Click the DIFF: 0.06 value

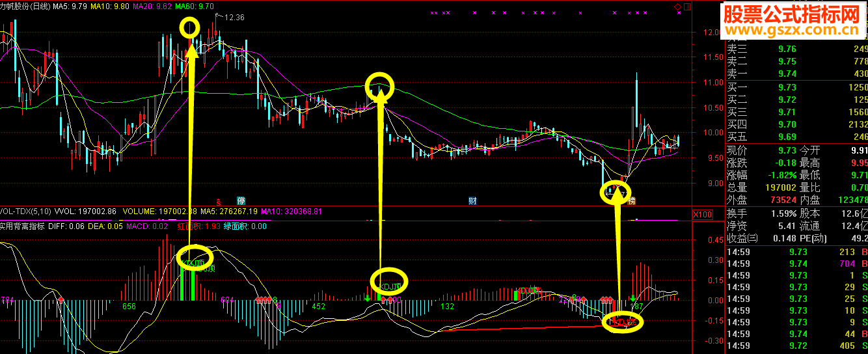click(66, 226)
